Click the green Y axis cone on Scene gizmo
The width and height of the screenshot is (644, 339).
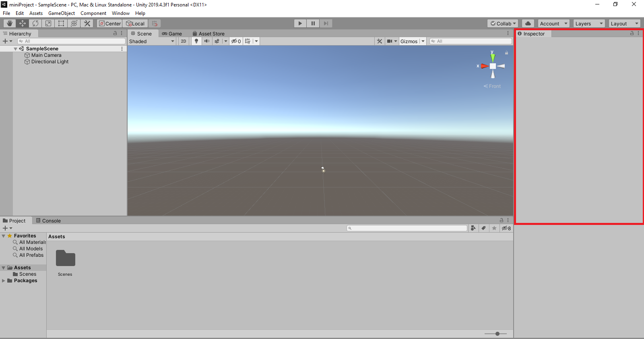(x=493, y=58)
